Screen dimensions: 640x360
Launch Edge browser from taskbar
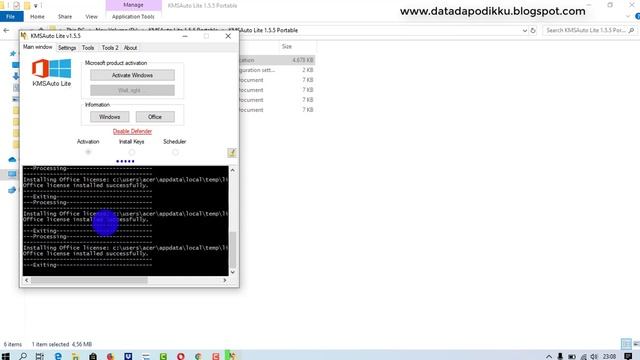(x=58, y=356)
